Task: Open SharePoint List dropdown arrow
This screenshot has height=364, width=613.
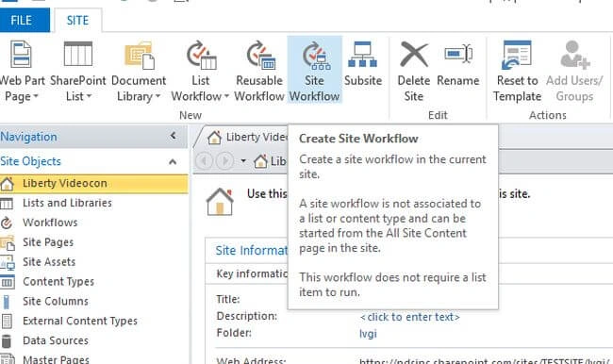Action: 89,96
